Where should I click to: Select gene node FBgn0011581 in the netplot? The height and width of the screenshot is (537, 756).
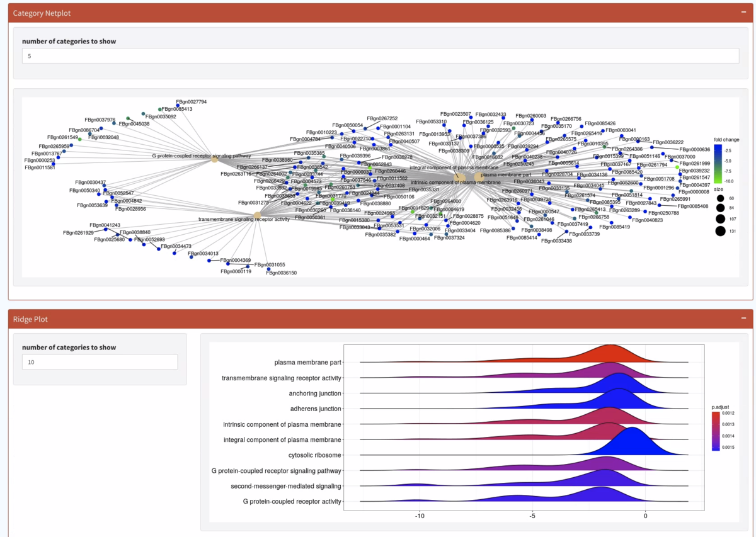click(x=54, y=164)
